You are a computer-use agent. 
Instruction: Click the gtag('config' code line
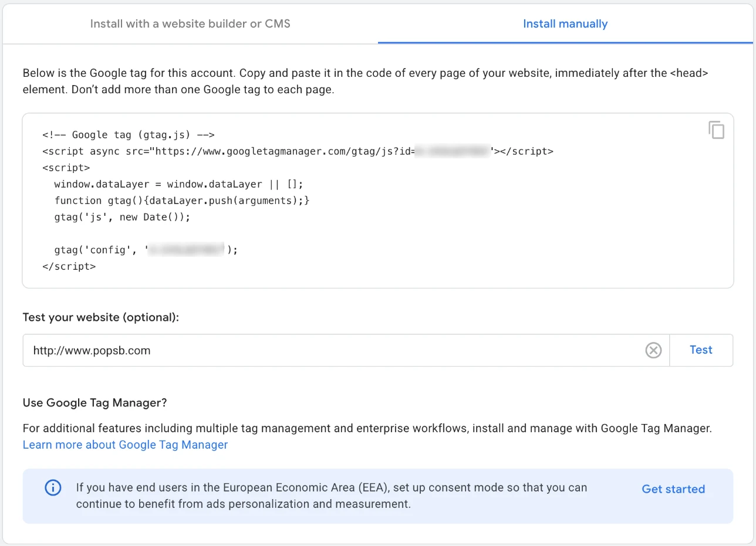coord(146,250)
